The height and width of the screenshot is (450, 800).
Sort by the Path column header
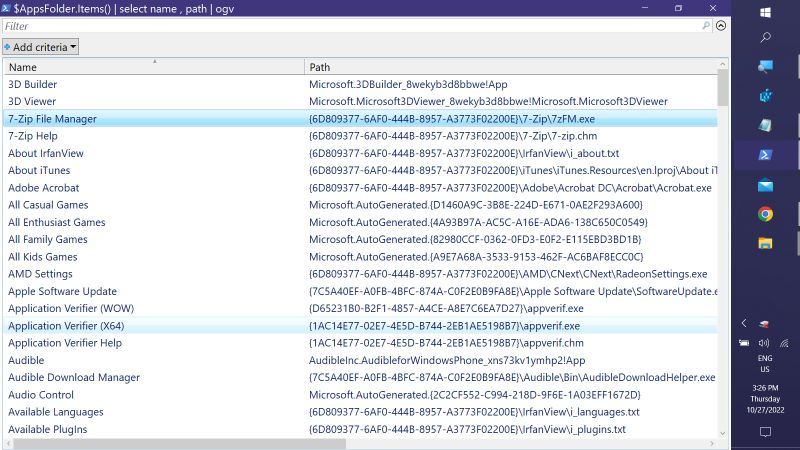point(511,67)
